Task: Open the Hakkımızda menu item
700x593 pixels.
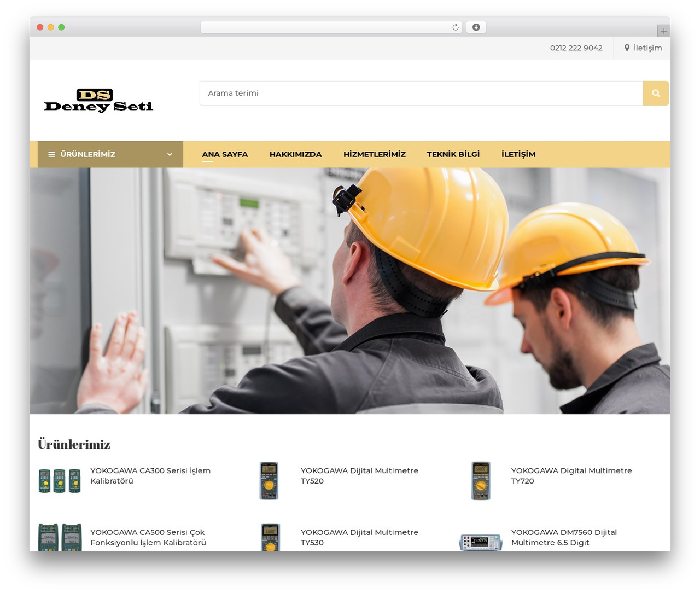Action: click(x=295, y=154)
